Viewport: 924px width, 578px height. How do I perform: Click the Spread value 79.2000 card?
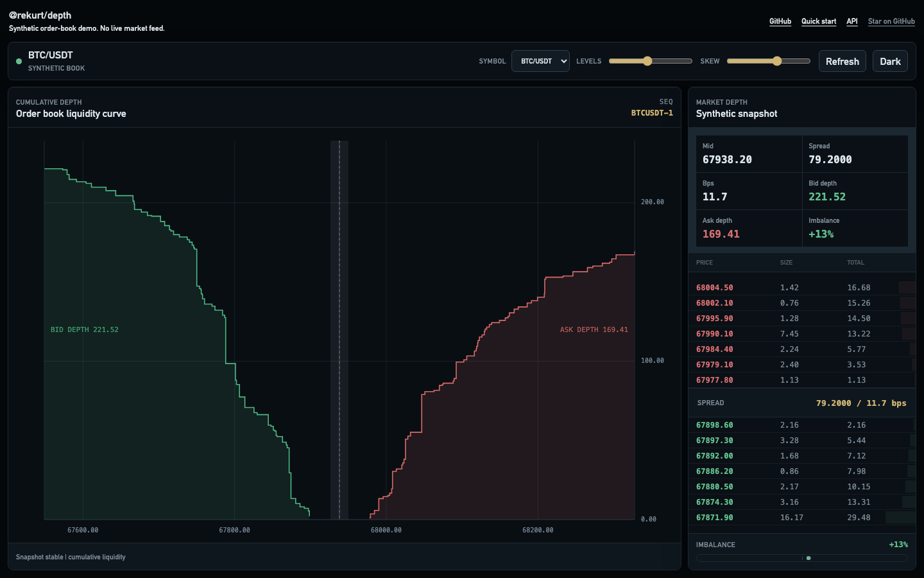pos(855,154)
